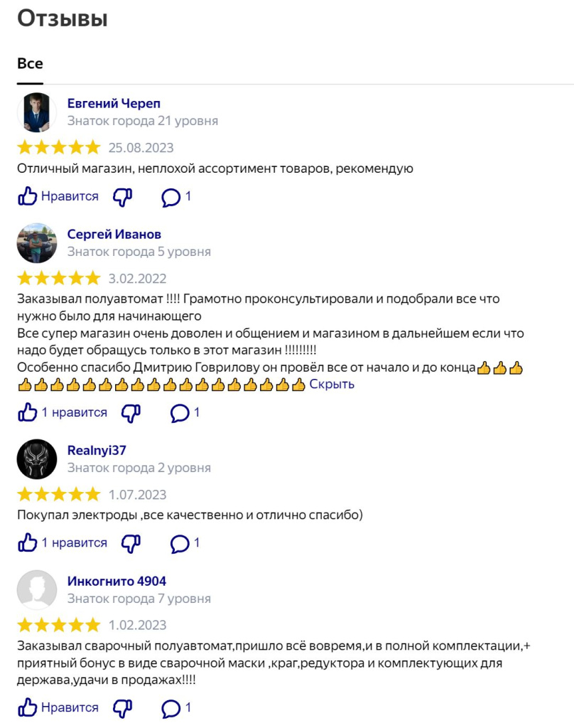Screen dimensions: 574x728
Task: Open comment bubble under Сергей Иванов's review
Action: pos(185,413)
